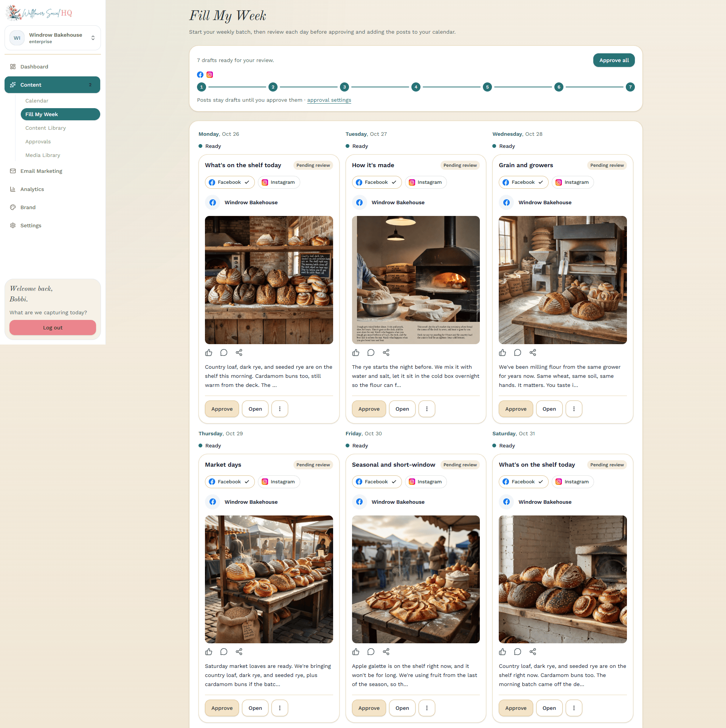726x728 pixels.
Task: Open Analytics from the sidebar
Action: click(x=53, y=189)
